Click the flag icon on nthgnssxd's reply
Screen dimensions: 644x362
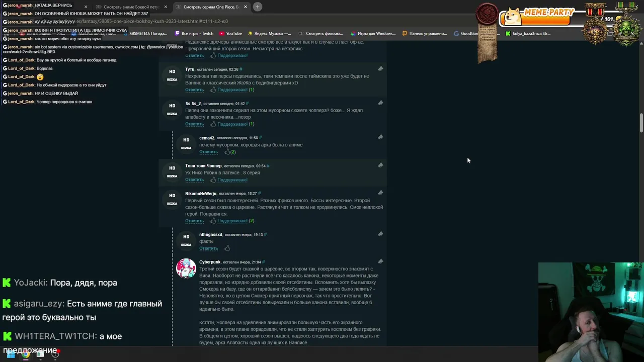click(x=380, y=234)
